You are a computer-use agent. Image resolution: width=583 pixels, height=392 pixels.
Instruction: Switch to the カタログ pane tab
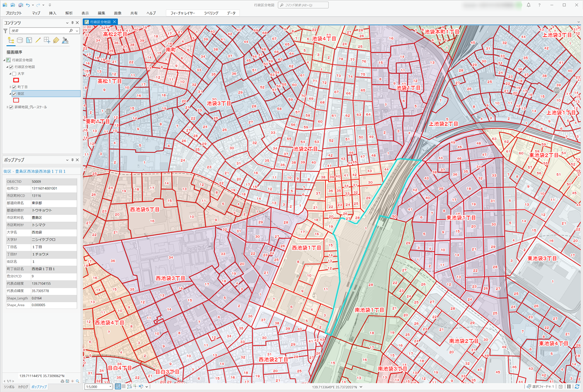click(23, 387)
